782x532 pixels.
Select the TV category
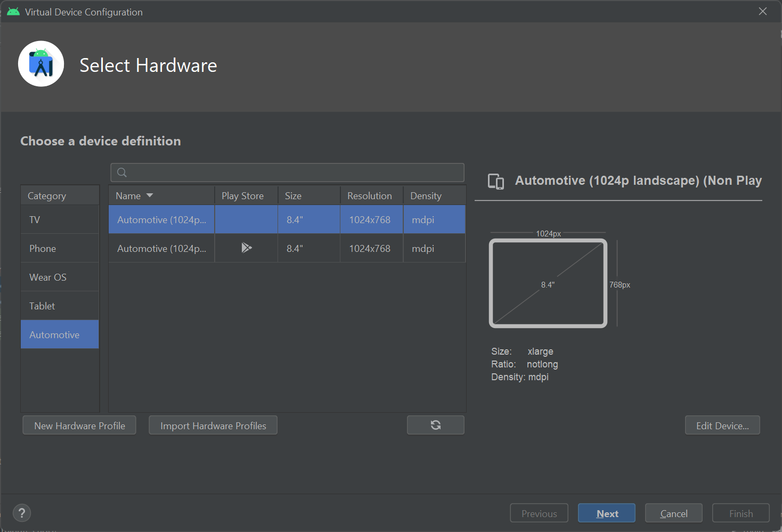pyautogui.click(x=60, y=219)
